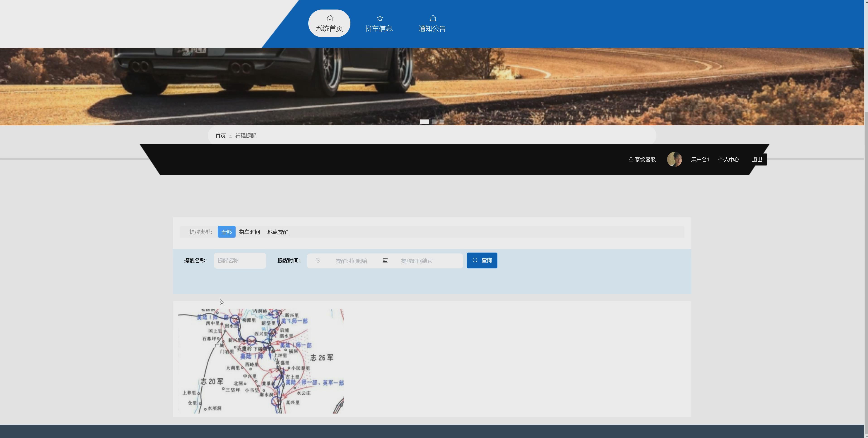Switch to the second carousel slide indicator
The height and width of the screenshot is (438, 868).
tap(434, 122)
